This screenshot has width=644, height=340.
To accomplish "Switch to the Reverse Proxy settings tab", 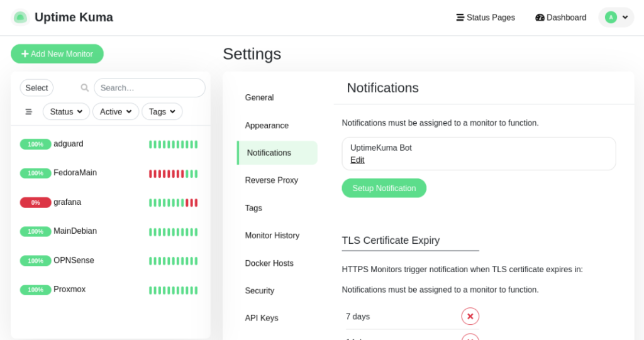I will (272, 180).
